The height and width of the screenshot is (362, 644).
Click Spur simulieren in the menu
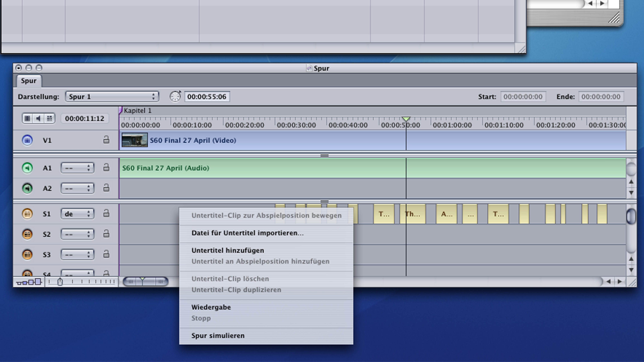[218, 335]
